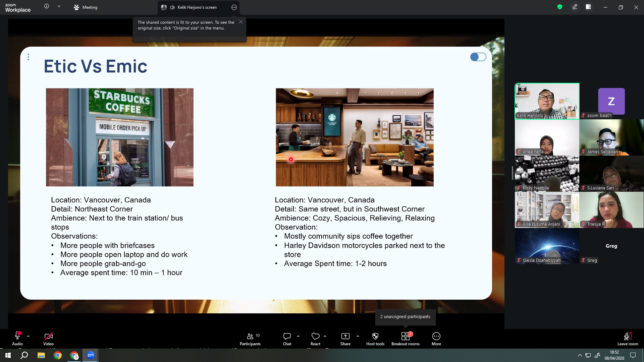This screenshot has width=644, height=362.
Task: Expand the dropdown chevron beside meeting info
Action: pos(59,6)
